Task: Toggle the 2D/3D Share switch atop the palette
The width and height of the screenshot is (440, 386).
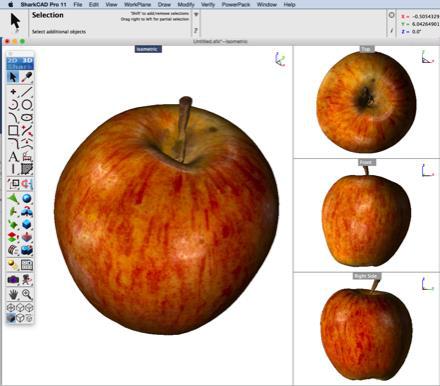Action: click(x=20, y=63)
